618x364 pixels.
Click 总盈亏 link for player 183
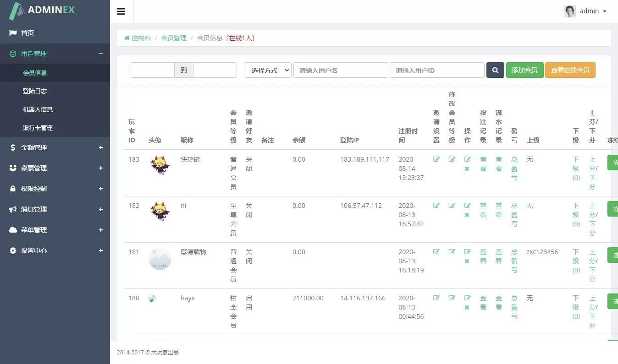click(x=514, y=168)
